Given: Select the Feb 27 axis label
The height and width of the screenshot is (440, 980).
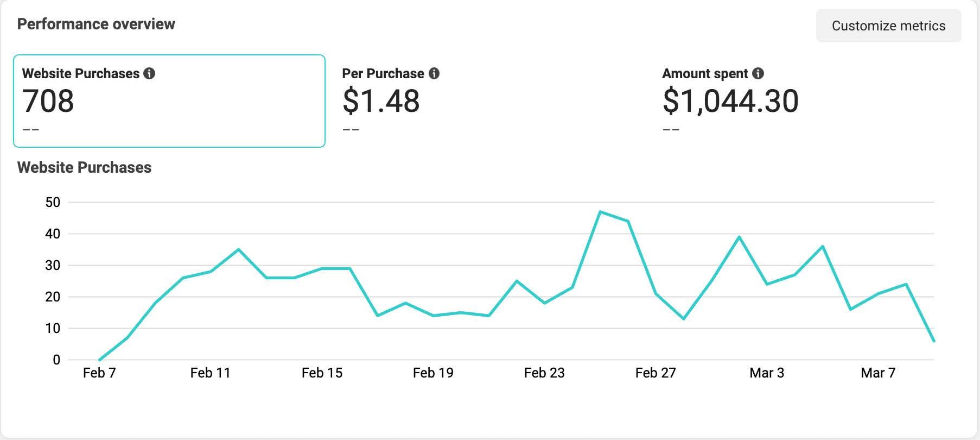Looking at the screenshot, I should point(656,373).
